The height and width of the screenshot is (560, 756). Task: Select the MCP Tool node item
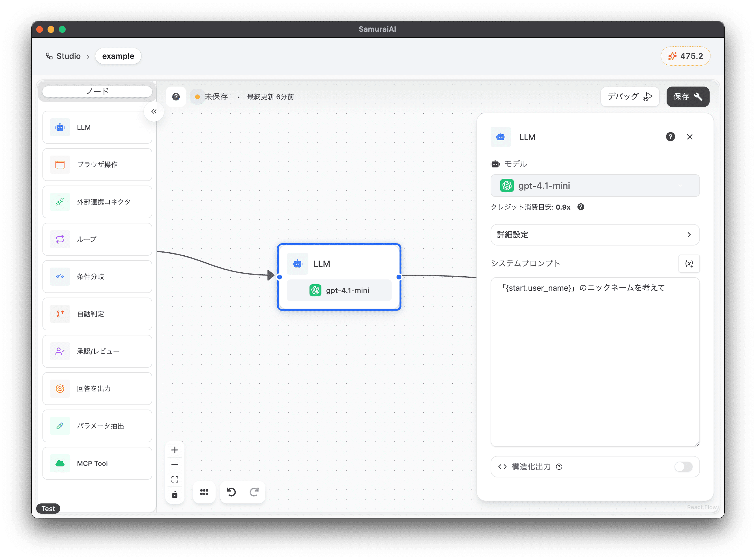pyautogui.click(x=97, y=463)
